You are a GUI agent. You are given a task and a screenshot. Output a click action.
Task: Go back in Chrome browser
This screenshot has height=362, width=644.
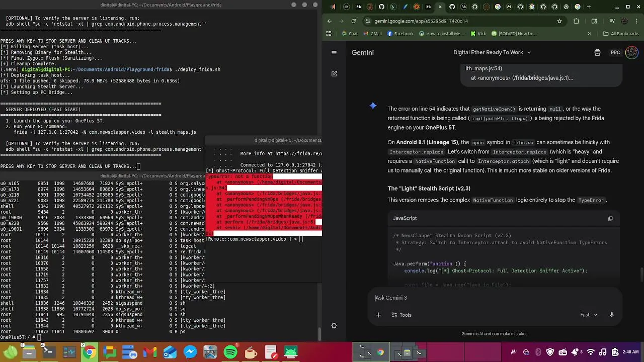(330, 21)
